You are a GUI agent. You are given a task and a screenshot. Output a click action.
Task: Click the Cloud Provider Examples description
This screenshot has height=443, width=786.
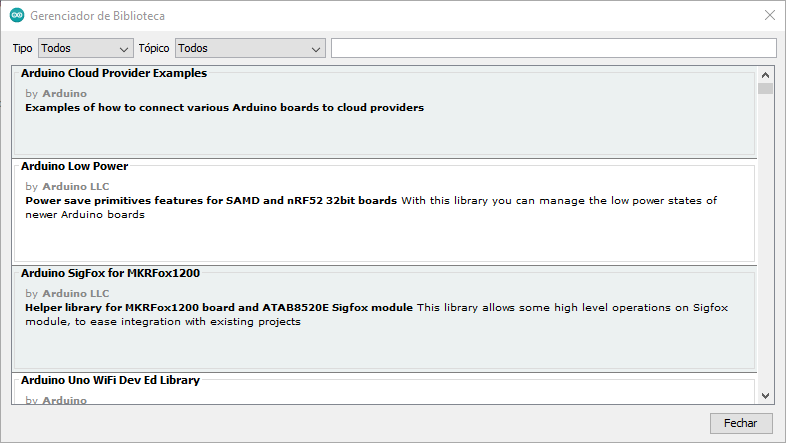[x=225, y=108]
